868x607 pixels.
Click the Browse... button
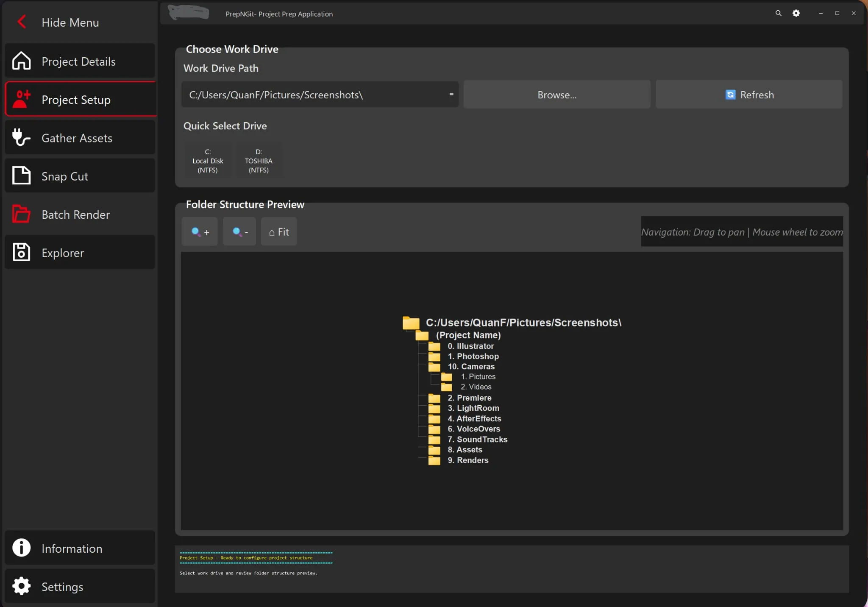(x=556, y=95)
